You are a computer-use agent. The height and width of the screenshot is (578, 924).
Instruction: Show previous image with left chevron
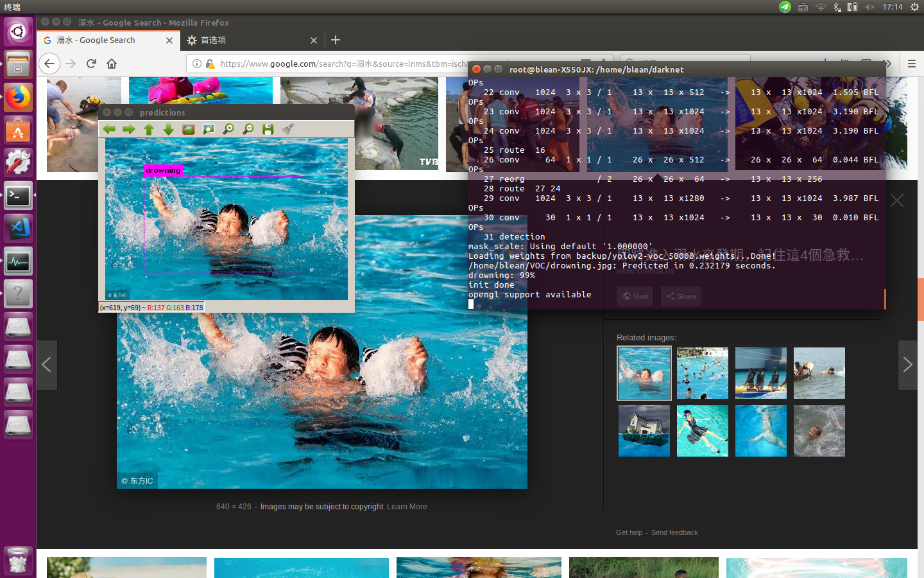click(x=46, y=365)
